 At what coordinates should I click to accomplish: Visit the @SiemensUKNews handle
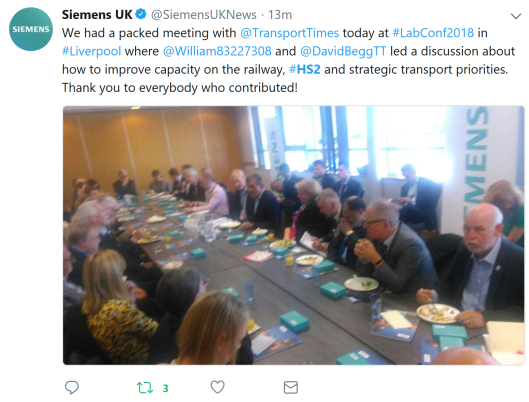click(203, 15)
